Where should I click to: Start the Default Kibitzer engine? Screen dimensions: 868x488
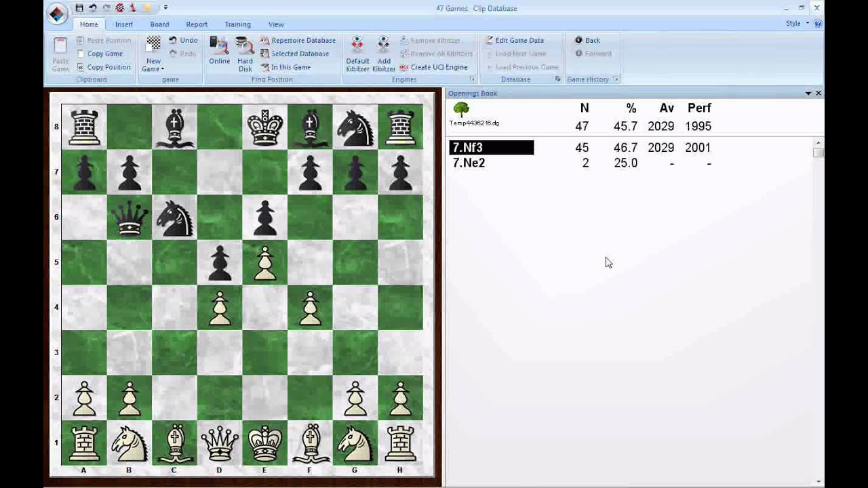(x=357, y=54)
